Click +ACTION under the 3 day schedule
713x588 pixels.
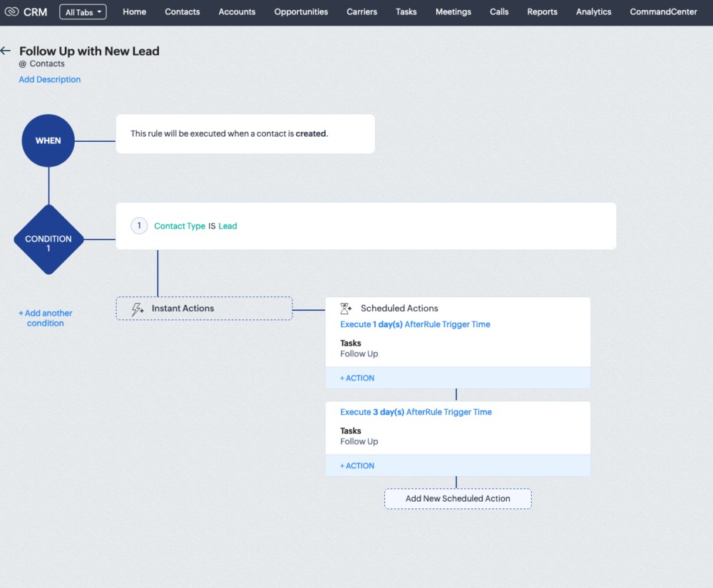(357, 466)
